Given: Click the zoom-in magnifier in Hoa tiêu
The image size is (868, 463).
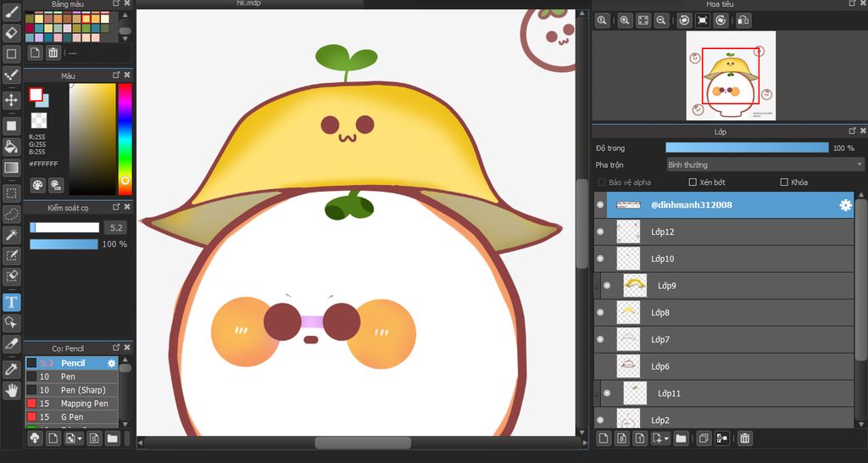Looking at the screenshot, I should [x=625, y=20].
